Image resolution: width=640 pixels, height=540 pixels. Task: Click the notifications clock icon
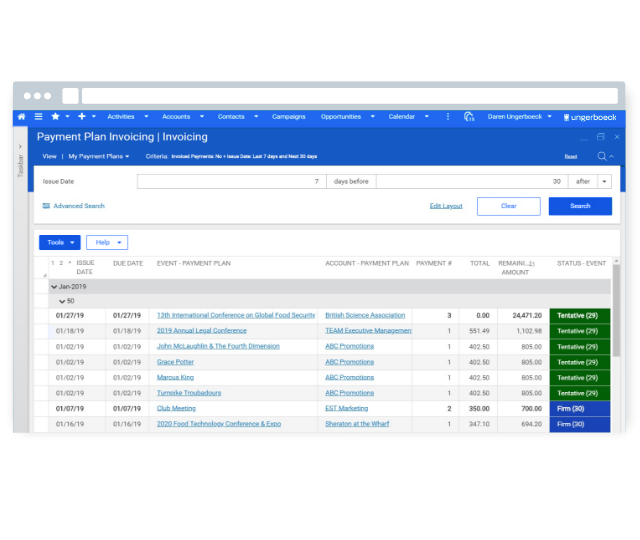click(469, 117)
